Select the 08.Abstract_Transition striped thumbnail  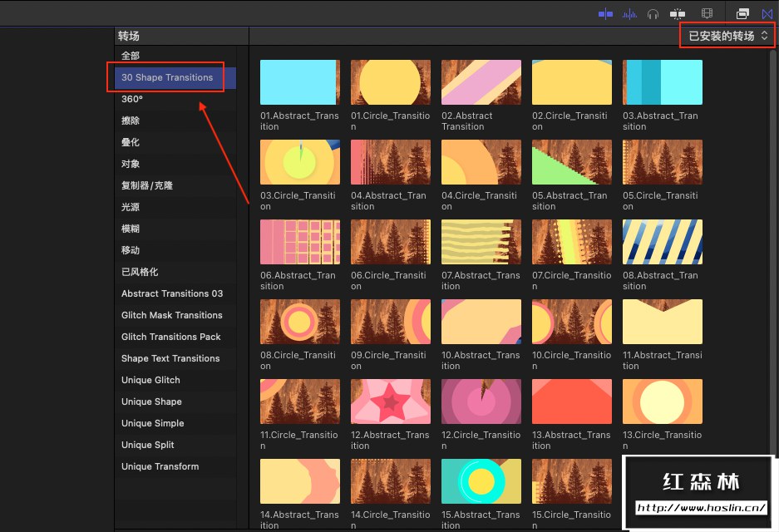[663, 241]
